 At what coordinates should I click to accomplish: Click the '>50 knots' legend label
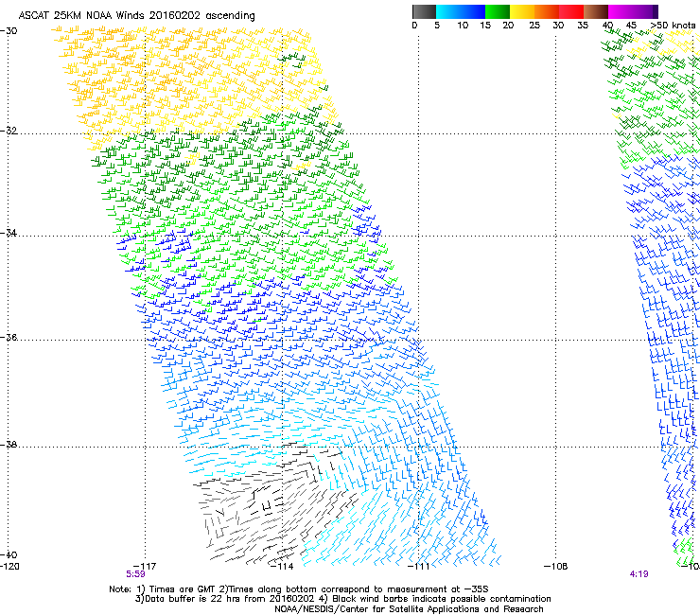[x=673, y=26]
